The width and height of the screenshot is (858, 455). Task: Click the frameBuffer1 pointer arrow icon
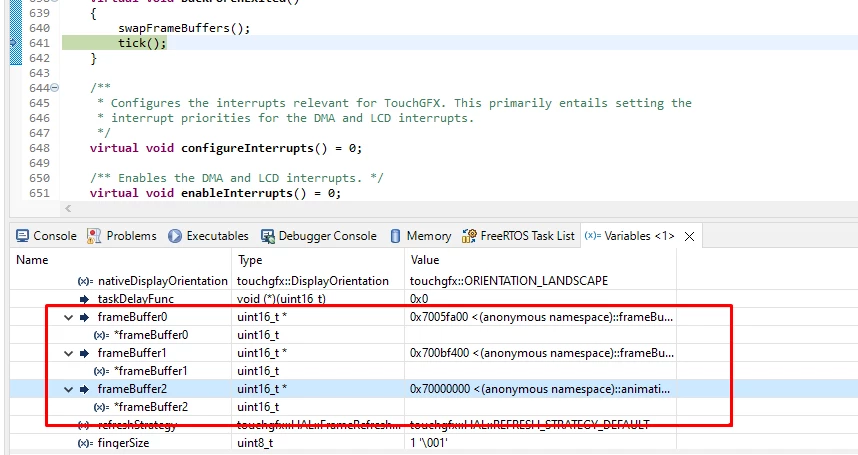[x=84, y=353]
